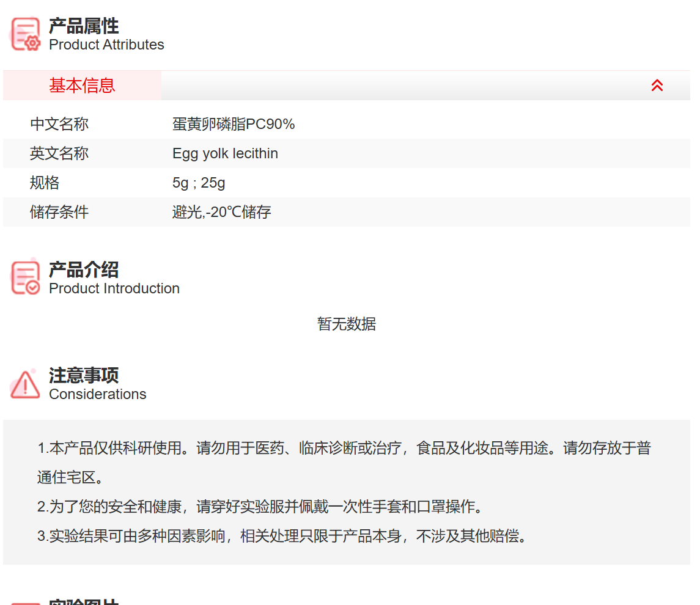Select the 产品介绍 document-with-checkmark icon
Image resolution: width=700 pixels, height=605 pixels.
point(24,277)
